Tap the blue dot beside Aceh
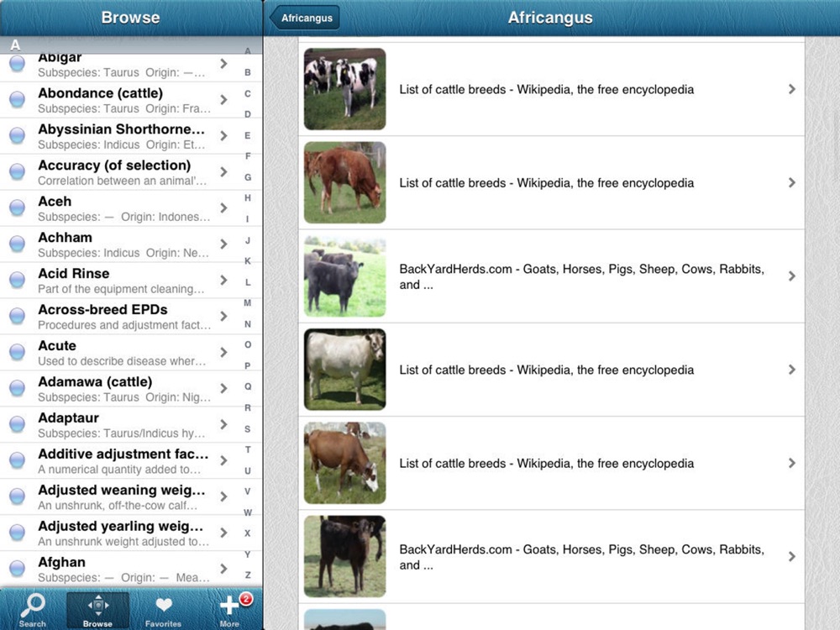840x630 pixels. click(17, 207)
